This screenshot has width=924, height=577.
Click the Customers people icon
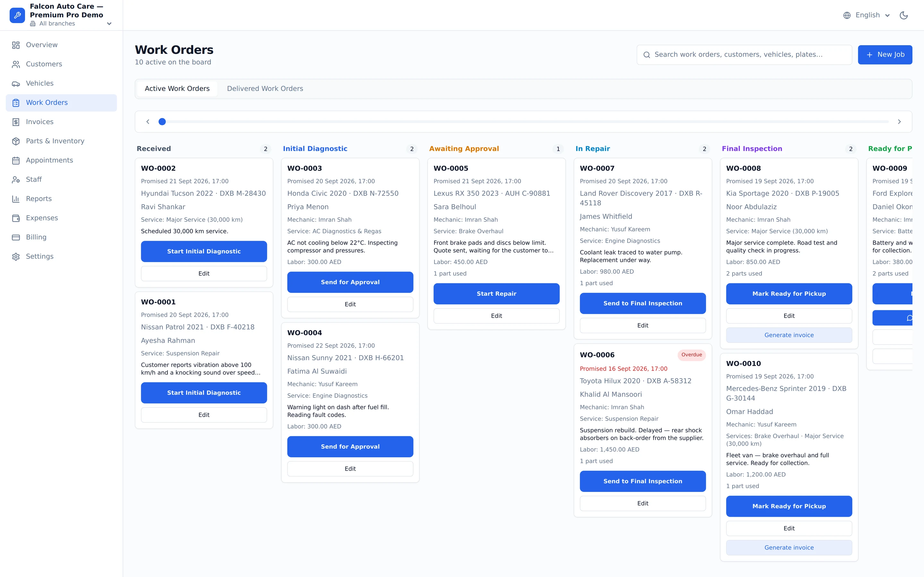point(16,64)
